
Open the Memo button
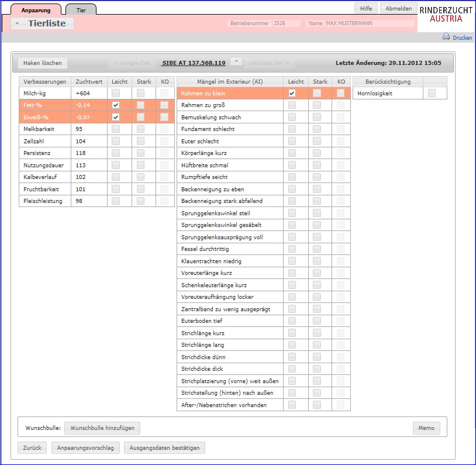coord(426,428)
